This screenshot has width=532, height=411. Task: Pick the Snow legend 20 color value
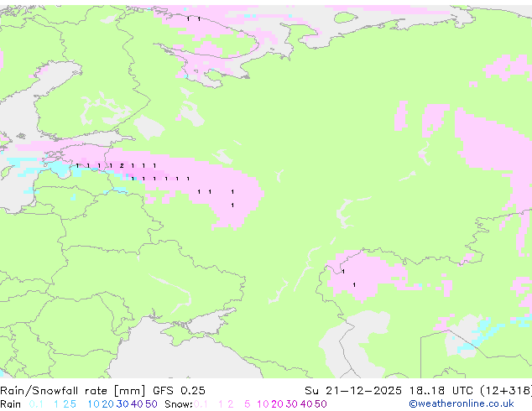[x=277, y=404]
